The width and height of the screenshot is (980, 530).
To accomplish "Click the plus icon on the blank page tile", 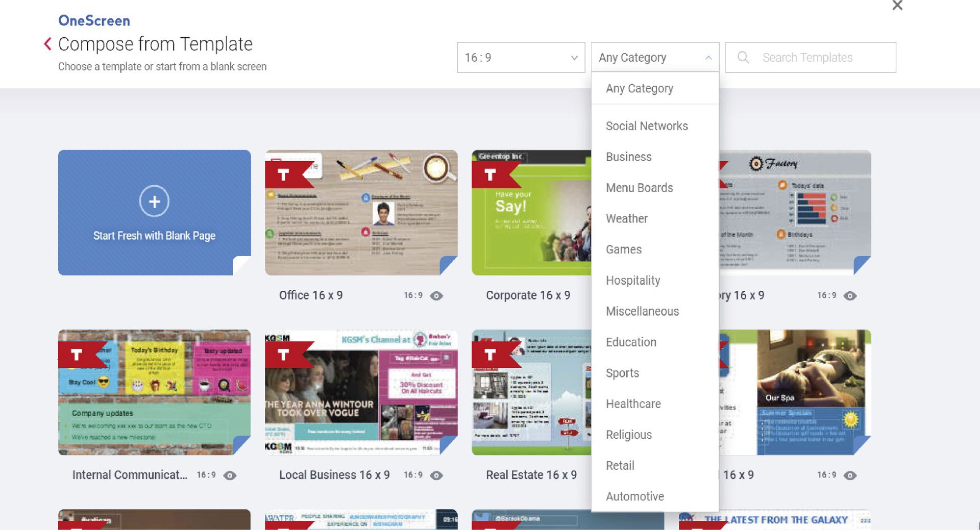I will (154, 201).
